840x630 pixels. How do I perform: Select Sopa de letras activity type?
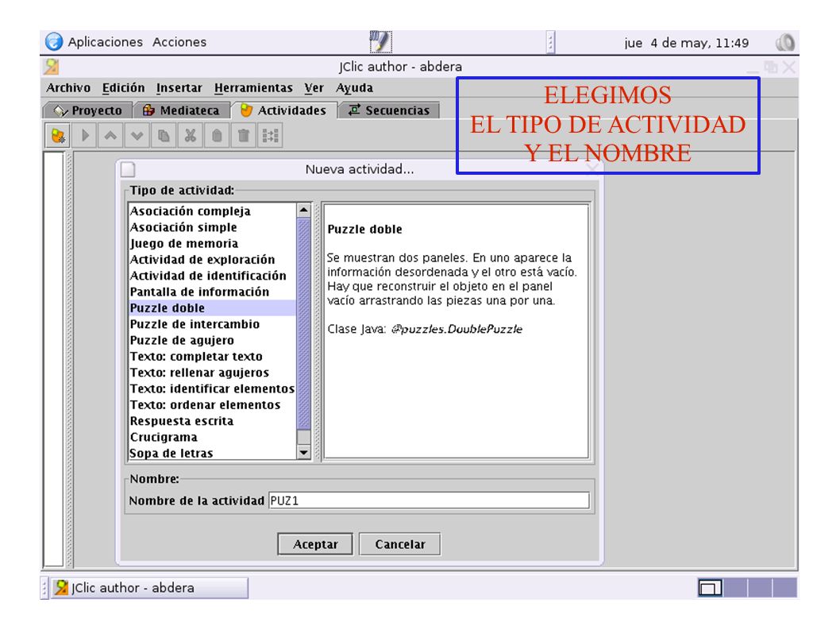[x=212, y=453]
